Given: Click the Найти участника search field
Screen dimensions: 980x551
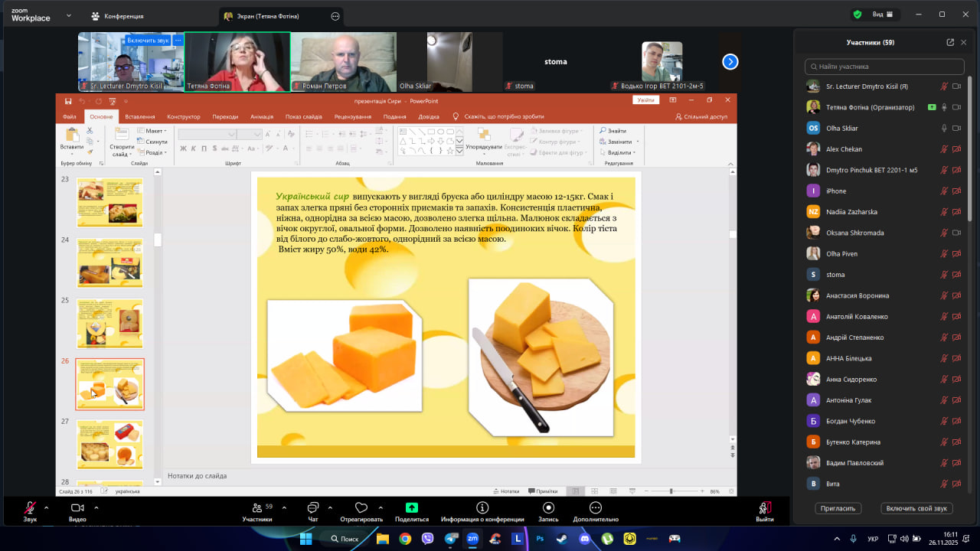Looking at the screenshot, I should (884, 67).
